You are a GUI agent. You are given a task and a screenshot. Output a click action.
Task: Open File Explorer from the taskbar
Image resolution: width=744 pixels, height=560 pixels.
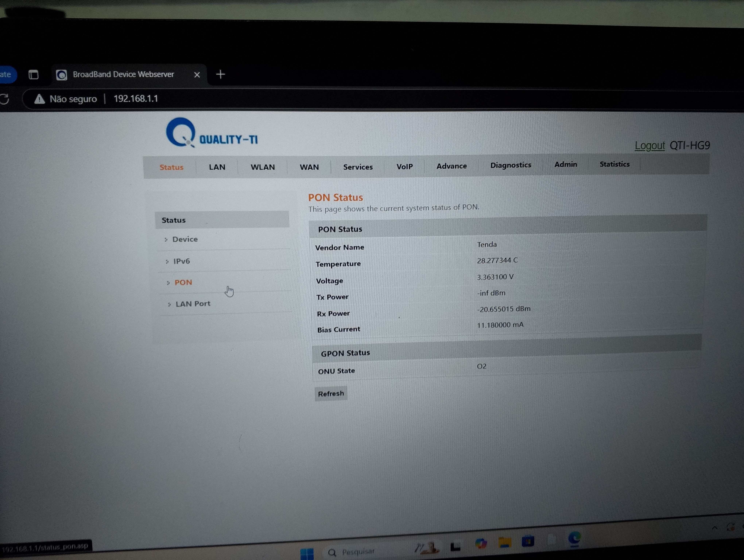(x=505, y=542)
